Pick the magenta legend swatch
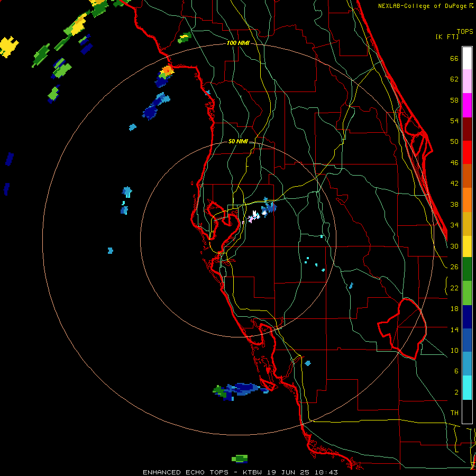The image size is (476, 476). tap(467, 105)
